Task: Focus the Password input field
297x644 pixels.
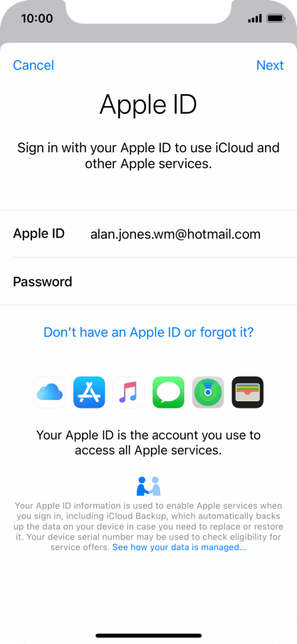Action: (185, 281)
